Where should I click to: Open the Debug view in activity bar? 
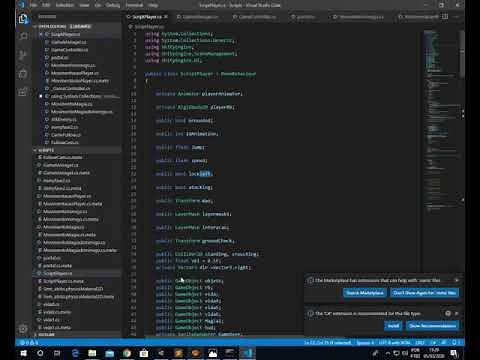click(x=23, y=74)
